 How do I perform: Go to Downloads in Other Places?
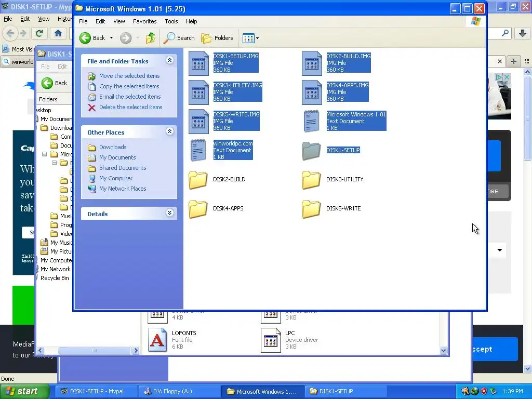coord(113,147)
